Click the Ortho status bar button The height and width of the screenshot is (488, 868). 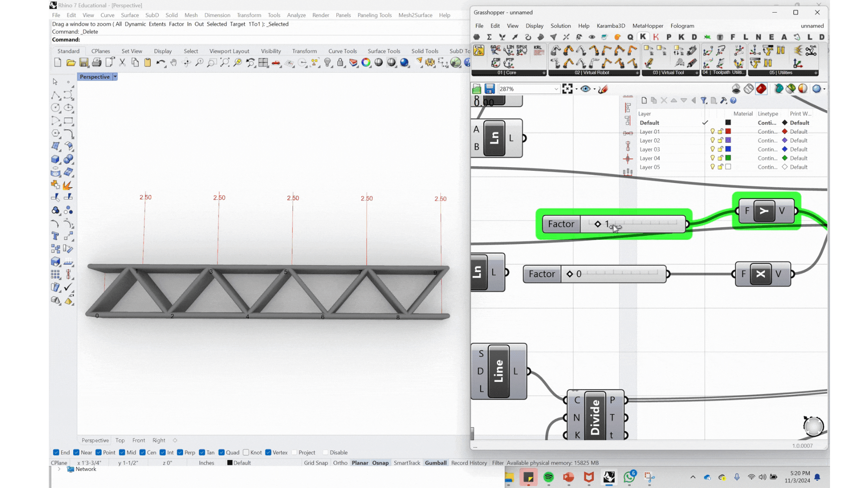tap(340, 463)
